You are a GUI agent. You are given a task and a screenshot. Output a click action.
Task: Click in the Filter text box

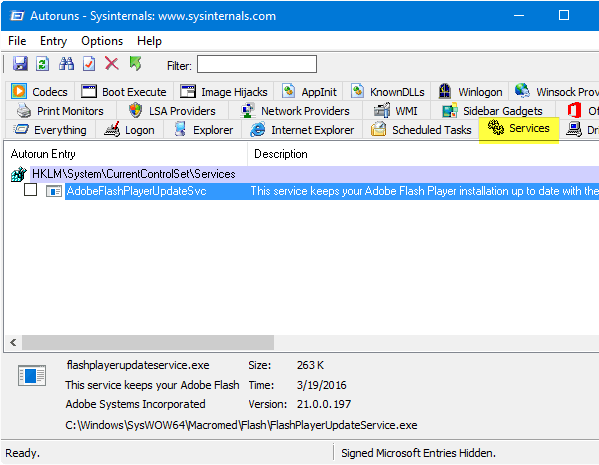click(257, 64)
